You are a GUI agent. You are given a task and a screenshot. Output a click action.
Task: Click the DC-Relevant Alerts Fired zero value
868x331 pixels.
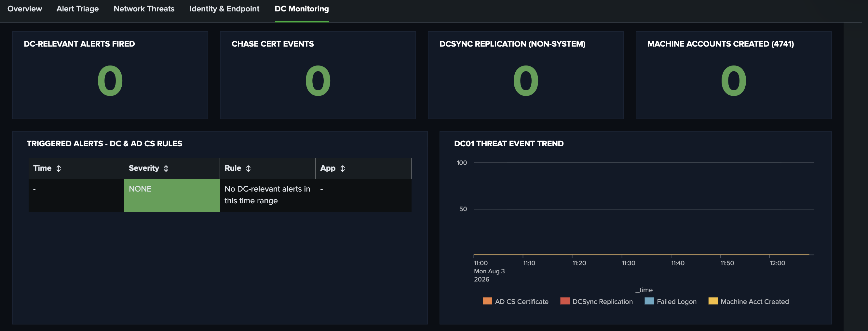[x=110, y=81]
